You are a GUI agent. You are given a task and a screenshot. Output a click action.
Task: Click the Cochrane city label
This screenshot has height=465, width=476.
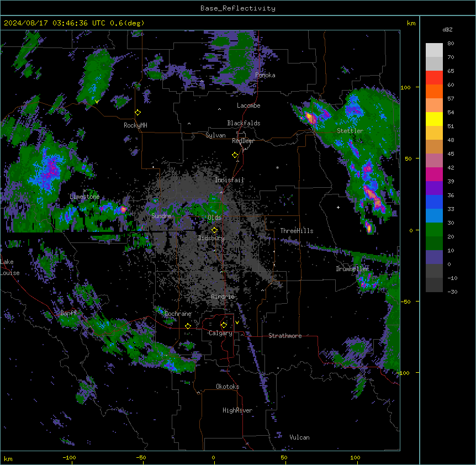(178, 314)
